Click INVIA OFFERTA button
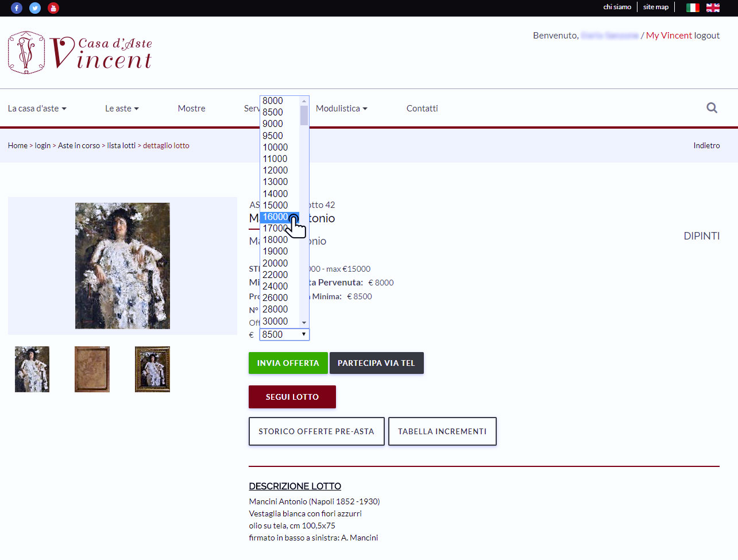The height and width of the screenshot is (560, 738). click(288, 363)
